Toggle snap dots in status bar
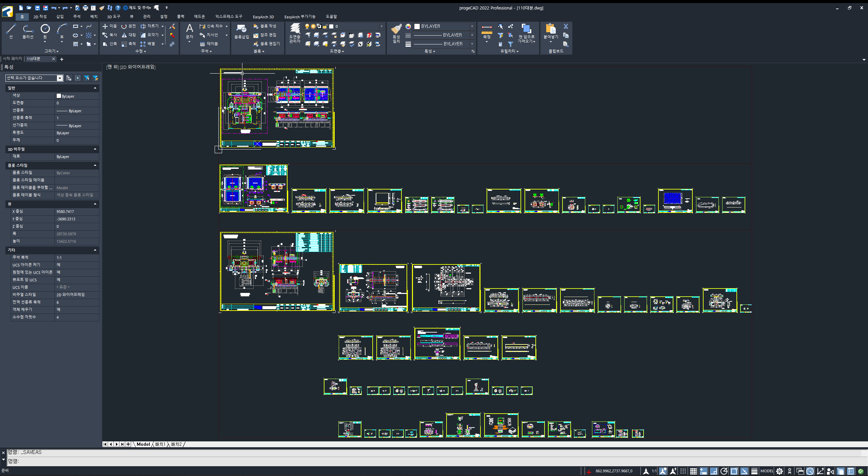The image size is (868, 476). point(683,471)
